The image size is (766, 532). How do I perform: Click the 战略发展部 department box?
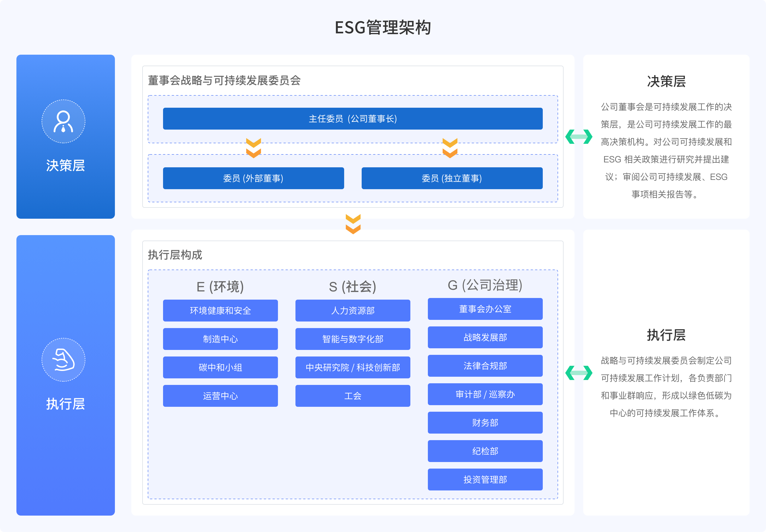click(x=485, y=337)
